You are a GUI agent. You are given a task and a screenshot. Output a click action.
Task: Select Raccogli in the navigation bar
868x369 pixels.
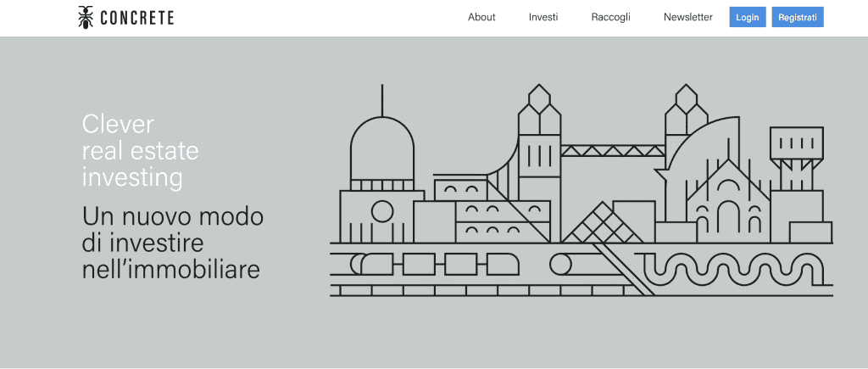coord(610,17)
